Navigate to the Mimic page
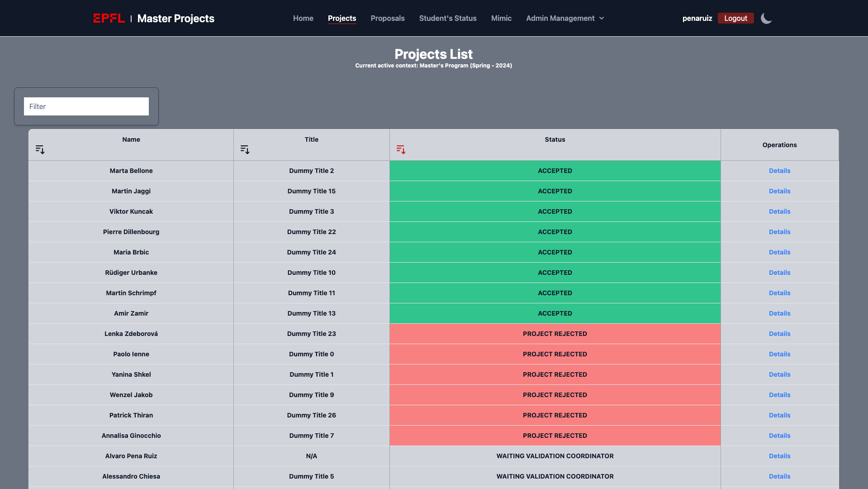The width and height of the screenshot is (868, 489). click(x=501, y=18)
